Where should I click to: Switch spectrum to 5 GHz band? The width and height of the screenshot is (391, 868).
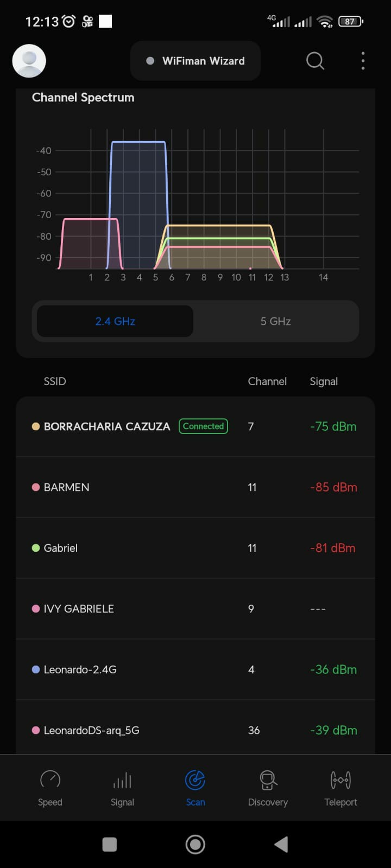click(275, 321)
